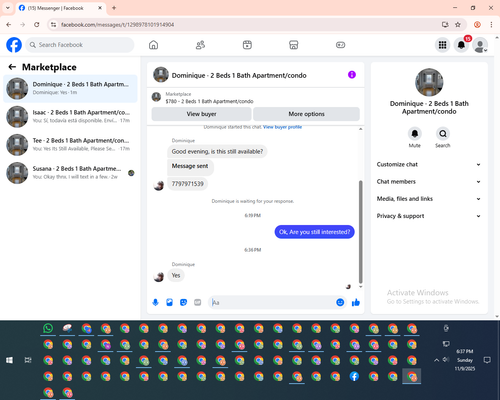500x400 pixels.
Task: Open the Windows notification center
Action: (487, 360)
